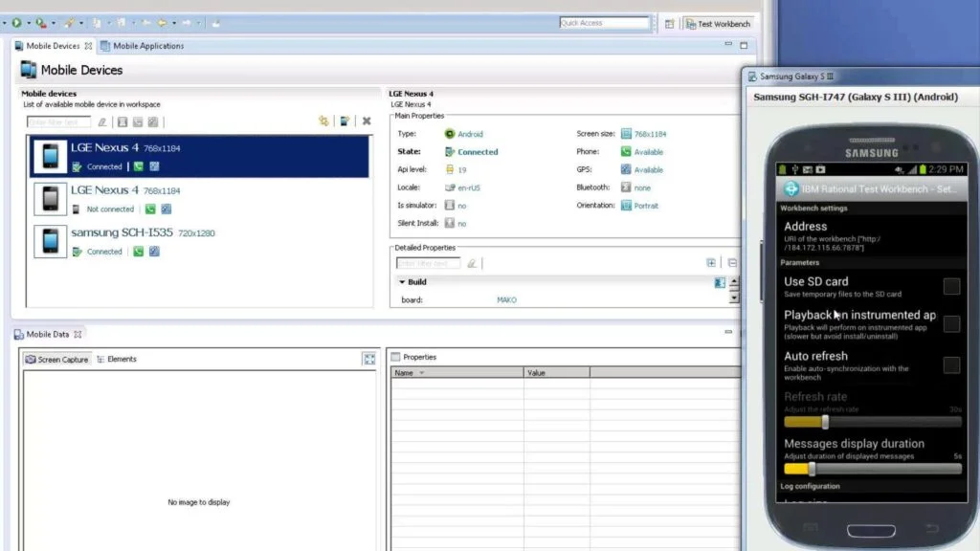Click GPS icon on the Not connected Nexus 4 row
Screen dimensions: 980x551
(x=167, y=209)
